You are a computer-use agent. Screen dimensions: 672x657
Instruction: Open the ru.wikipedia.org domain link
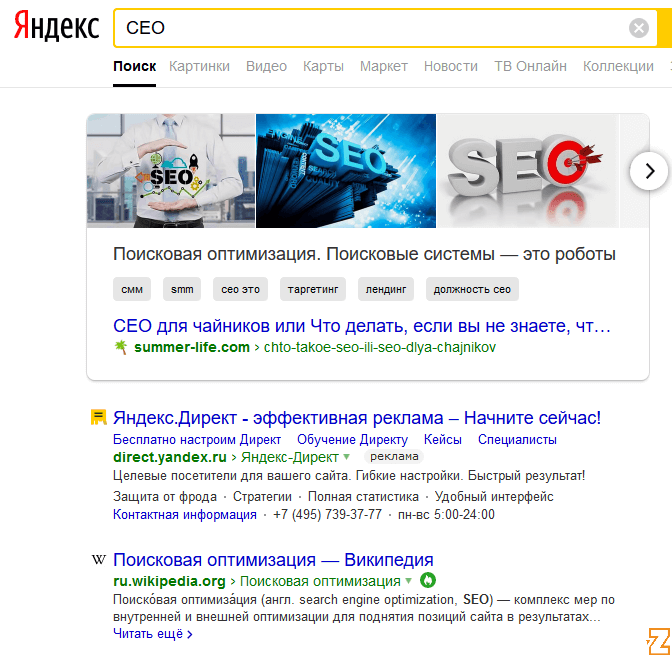(169, 581)
